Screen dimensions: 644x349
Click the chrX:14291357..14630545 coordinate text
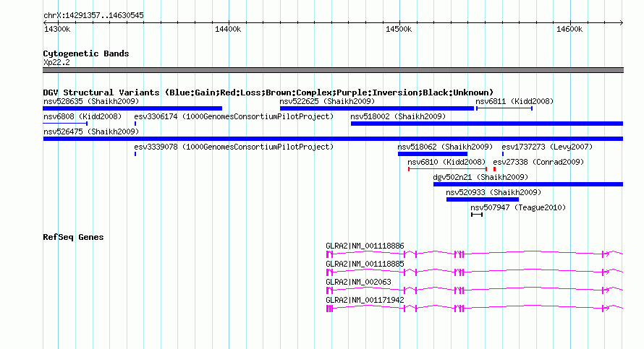coord(93,16)
